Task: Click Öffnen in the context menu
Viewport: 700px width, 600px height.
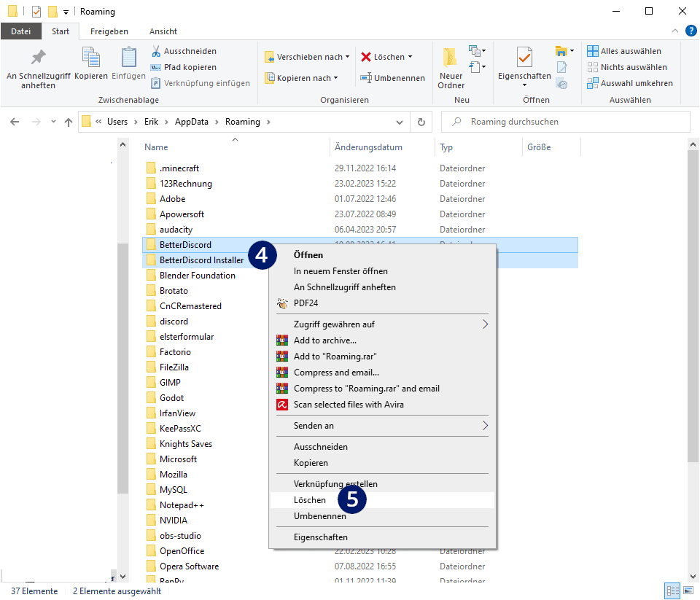Action: pos(382,255)
